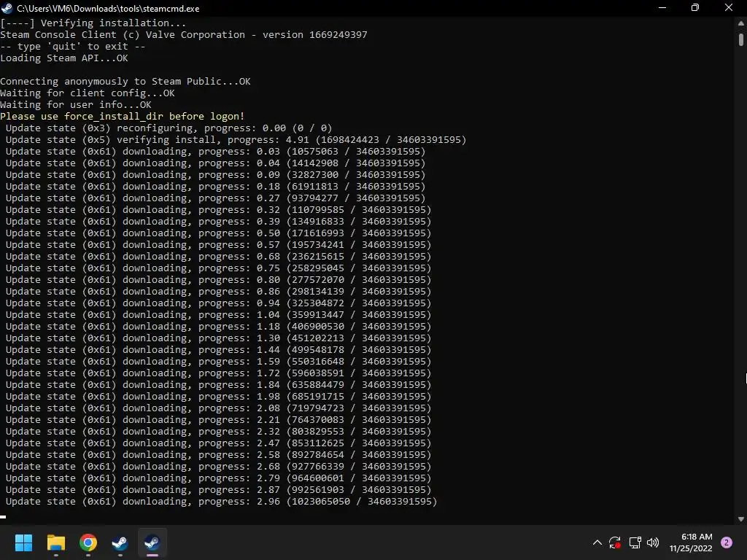This screenshot has height=560, width=747.
Task: Click the line with progress 0.94
Action: (x=218, y=303)
